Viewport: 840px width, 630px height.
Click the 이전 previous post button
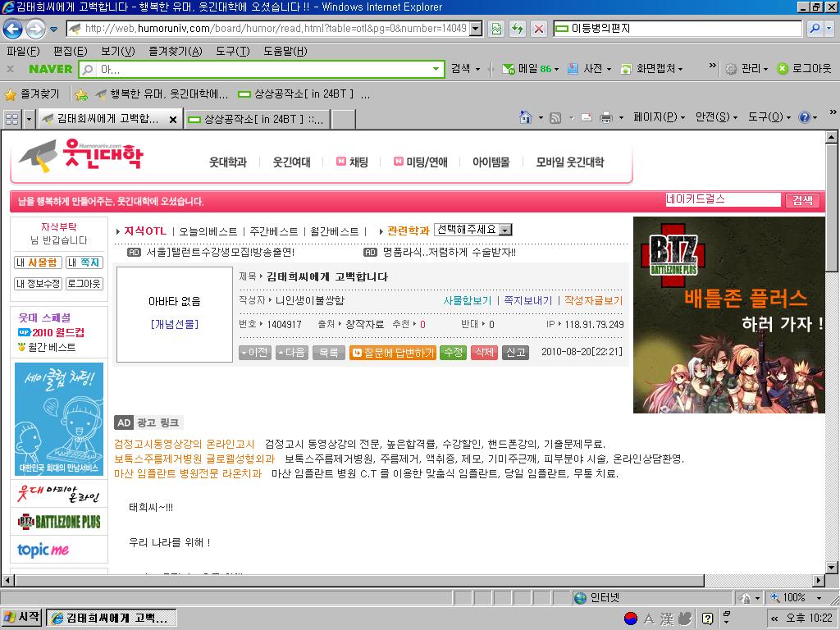click(255, 353)
